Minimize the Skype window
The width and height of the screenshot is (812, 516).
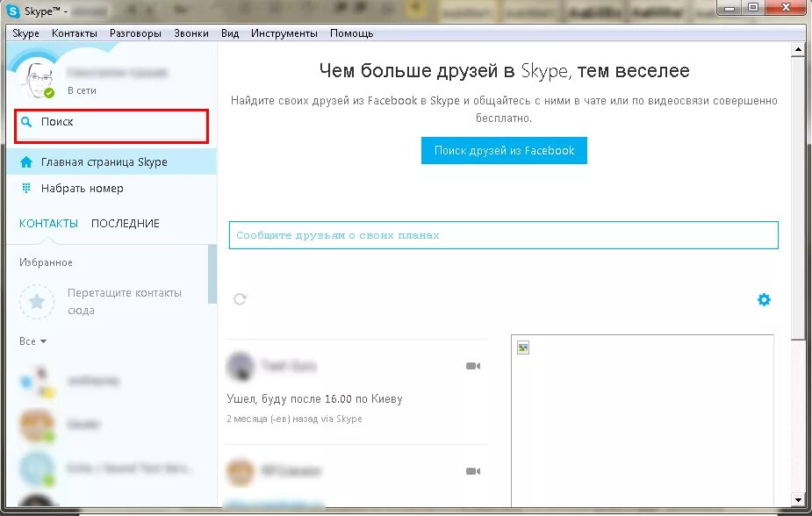click(x=730, y=7)
